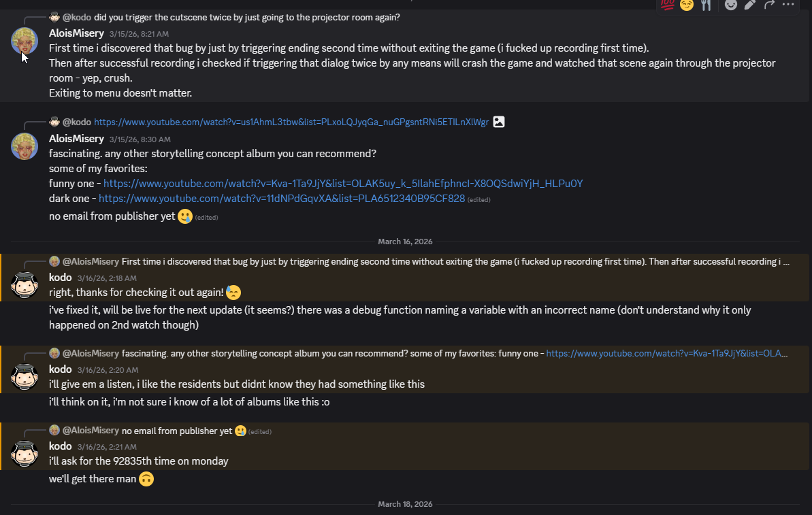React with the relieved face emoji
This screenshot has height=515, width=812.
click(687, 4)
